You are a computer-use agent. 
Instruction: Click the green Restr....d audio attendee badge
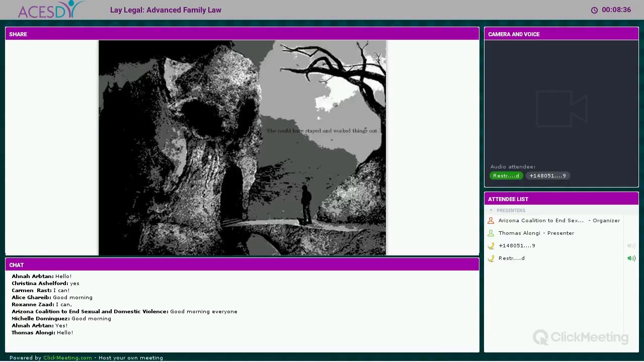[506, 175]
